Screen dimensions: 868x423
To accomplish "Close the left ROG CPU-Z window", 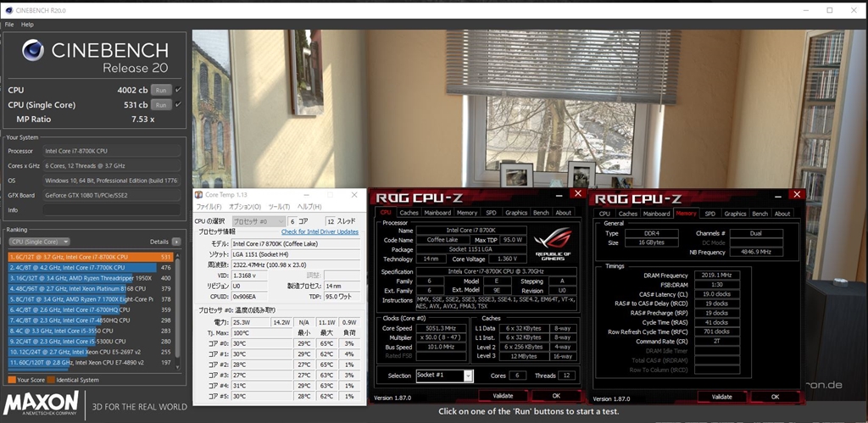I will click(x=578, y=193).
